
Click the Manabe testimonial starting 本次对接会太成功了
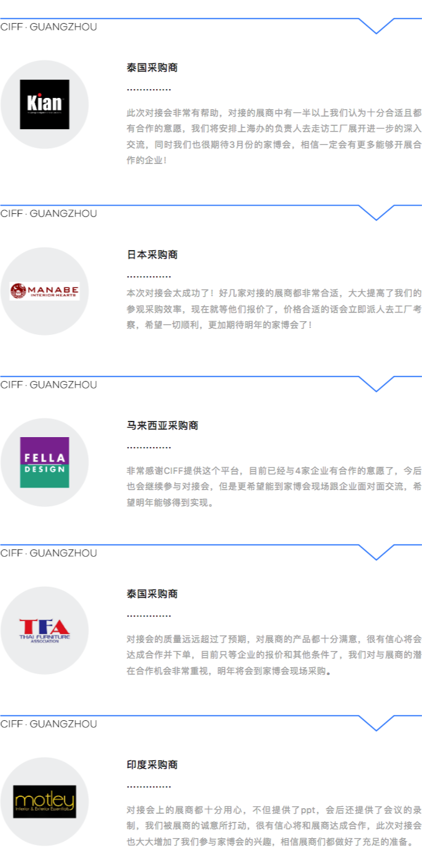point(274,308)
